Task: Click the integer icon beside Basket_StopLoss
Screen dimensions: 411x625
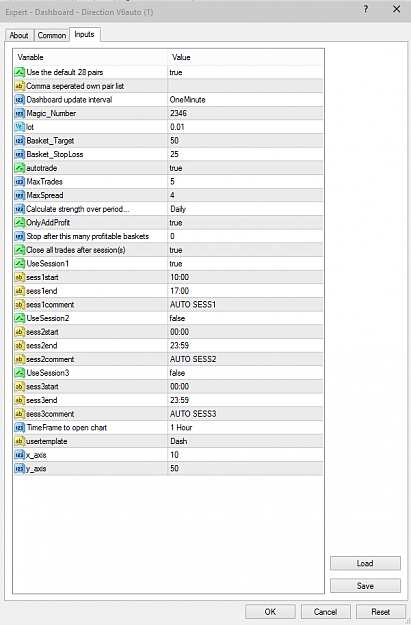Action: pyautogui.click(x=20, y=154)
